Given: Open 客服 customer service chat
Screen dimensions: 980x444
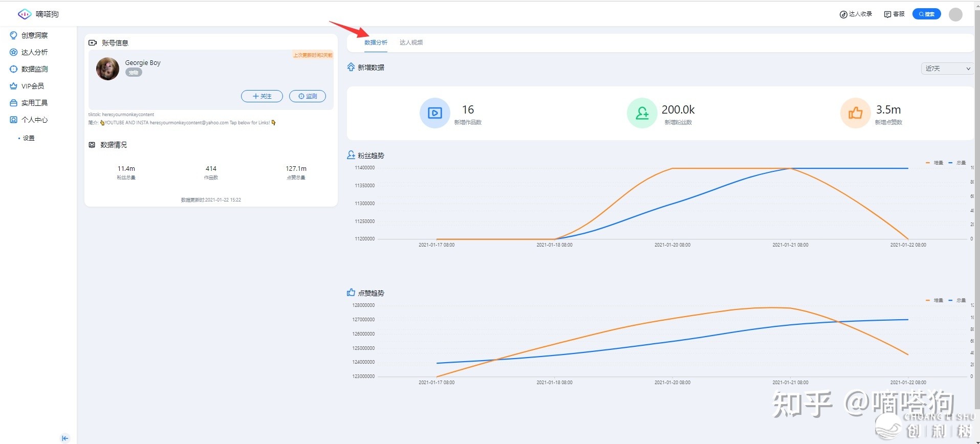Looking at the screenshot, I should (894, 14).
